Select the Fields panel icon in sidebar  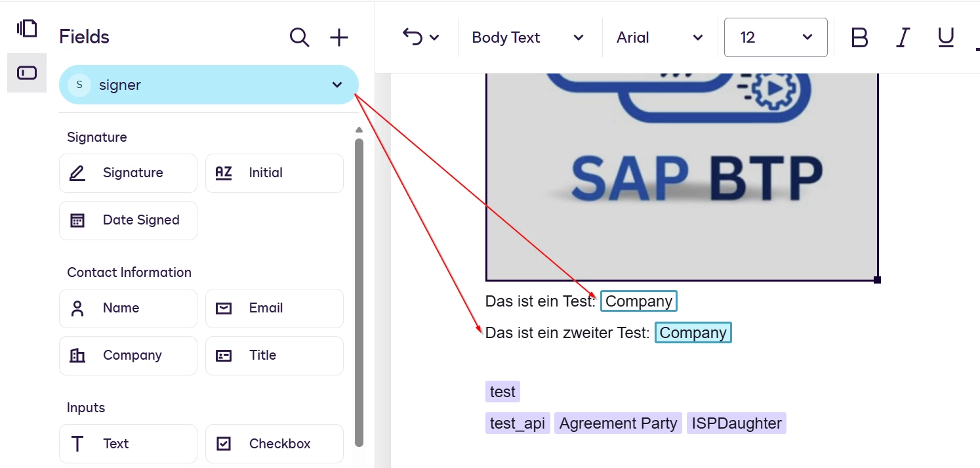pos(27,73)
